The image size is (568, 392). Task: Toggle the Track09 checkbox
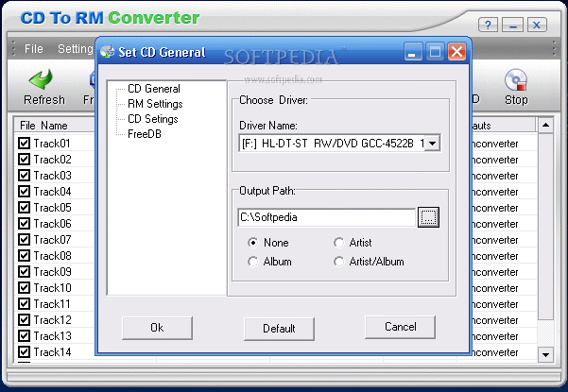tap(24, 271)
